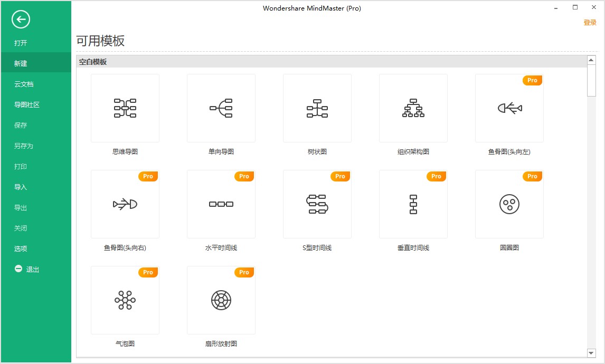
Task: Open the 鱼骨图(头向左) fishbone template
Action: (x=509, y=108)
